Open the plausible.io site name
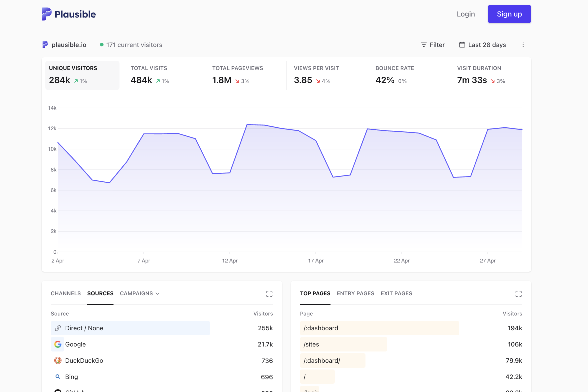The image size is (588, 392). click(x=69, y=45)
